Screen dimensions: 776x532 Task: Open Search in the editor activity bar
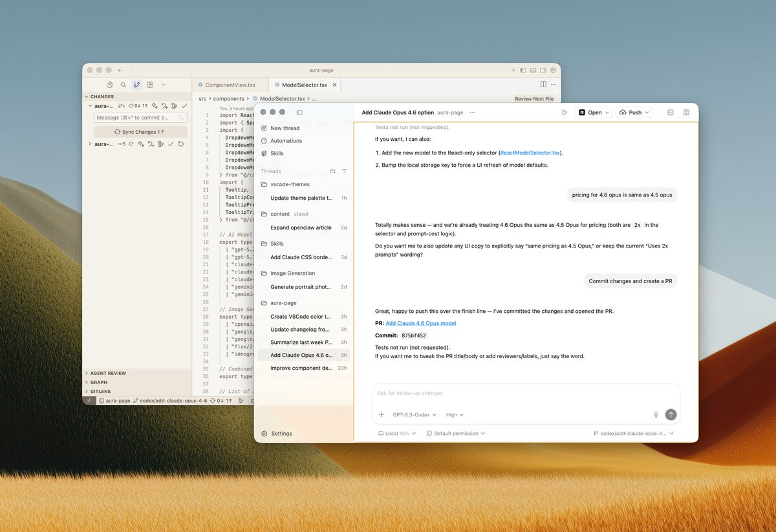[123, 85]
